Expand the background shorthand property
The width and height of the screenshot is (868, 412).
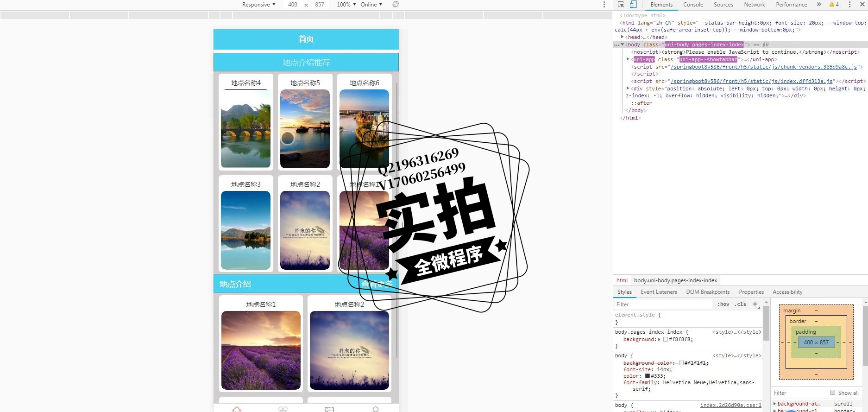659,340
